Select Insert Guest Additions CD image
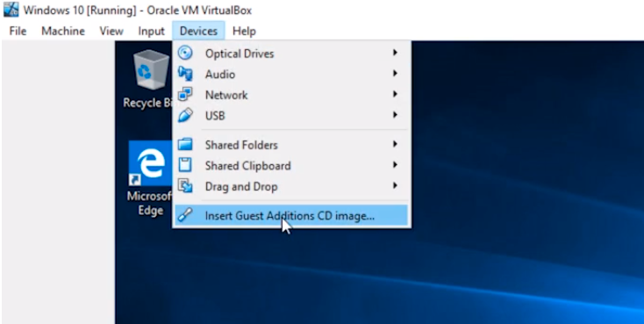The height and width of the screenshot is (324, 644). [x=291, y=215]
